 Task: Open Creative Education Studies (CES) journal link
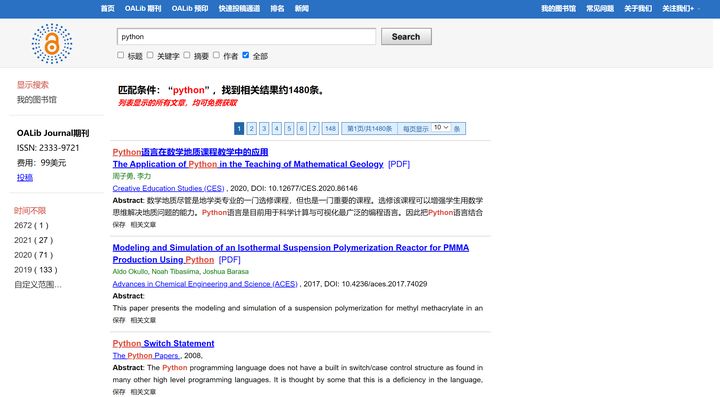(x=168, y=188)
